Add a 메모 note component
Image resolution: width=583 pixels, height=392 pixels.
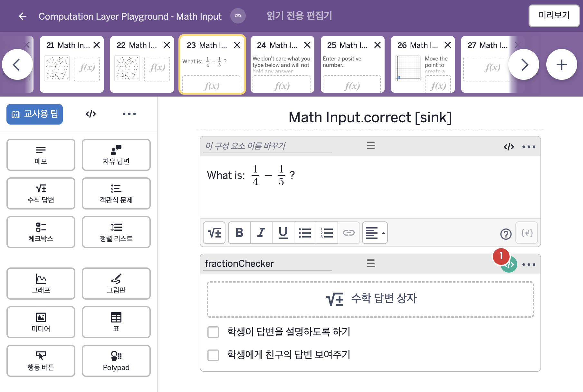pyautogui.click(x=41, y=155)
